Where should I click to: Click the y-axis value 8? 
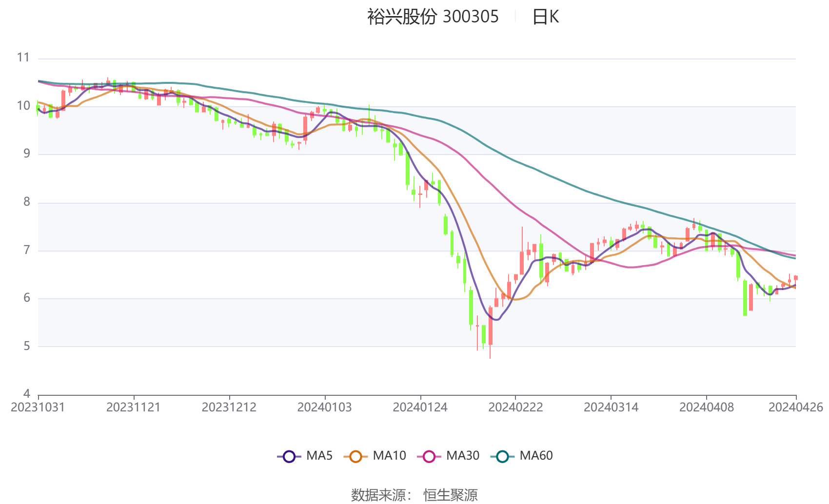[27, 202]
